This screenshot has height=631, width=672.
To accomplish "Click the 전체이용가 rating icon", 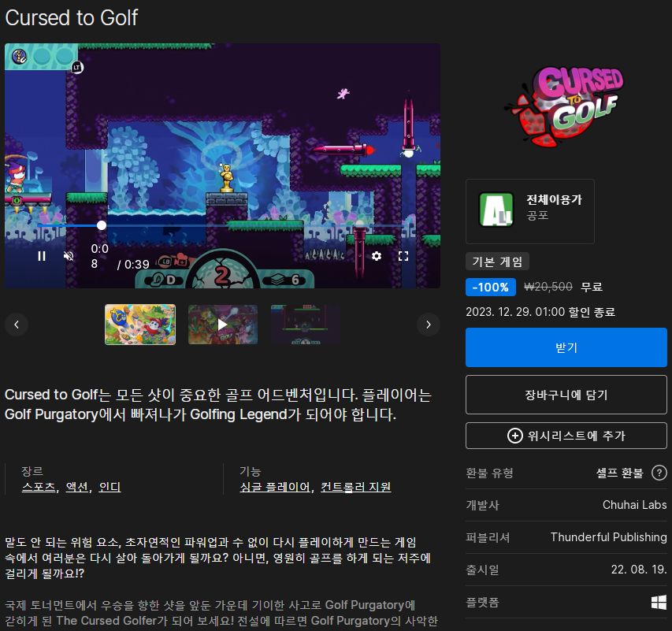I will [496, 210].
